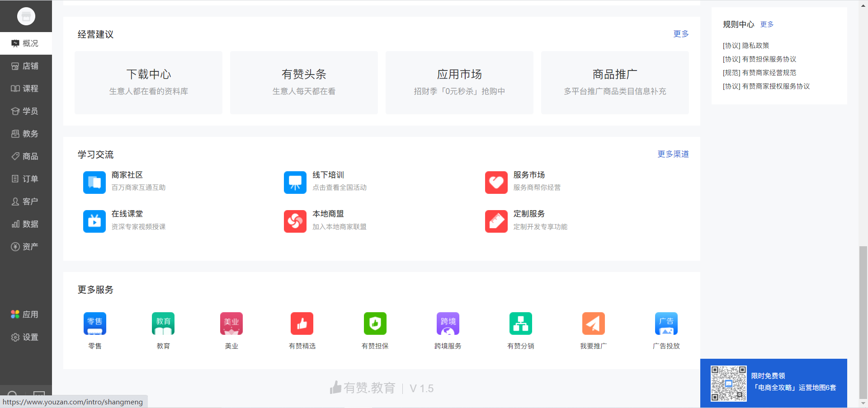Image resolution: width=868 pixels, height=408 pixels.
Task: Click the 有赞分销 hierarchy icon
Action: (x=521, y=324)
